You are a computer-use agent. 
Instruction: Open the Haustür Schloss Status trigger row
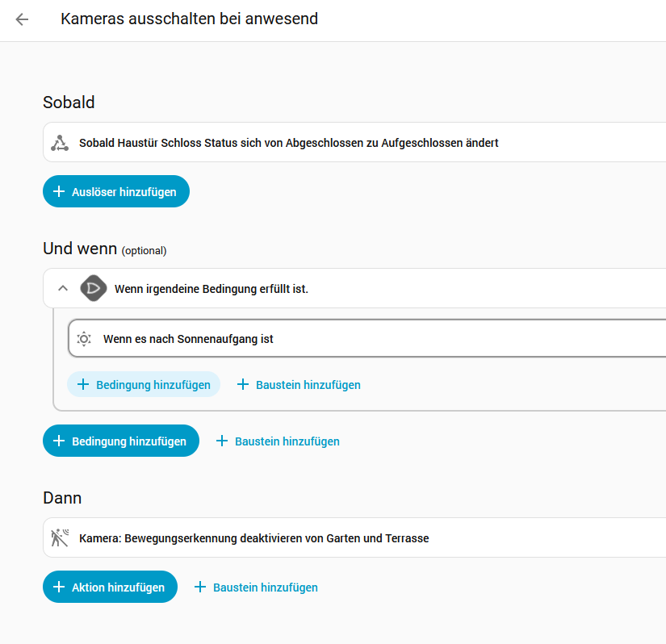click(288, 143)
